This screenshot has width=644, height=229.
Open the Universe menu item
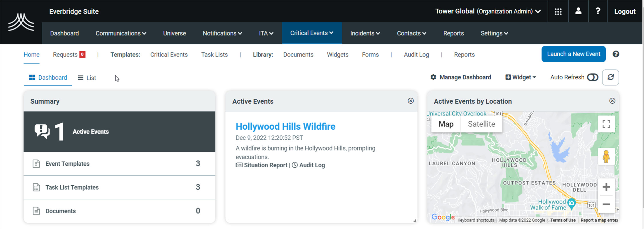(174, 33)
